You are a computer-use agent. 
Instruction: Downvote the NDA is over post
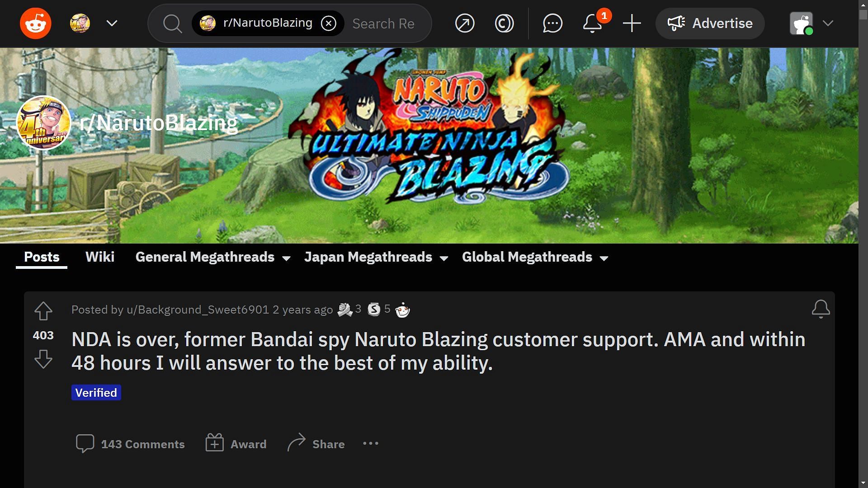pyautogui.click(x=43, y=360)
